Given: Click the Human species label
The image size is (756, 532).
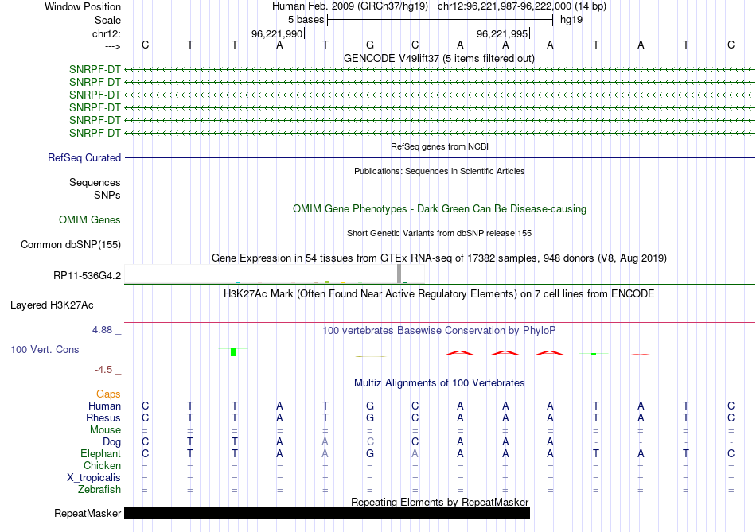Looking at the screenshot, I should click(x=104, y=406).
